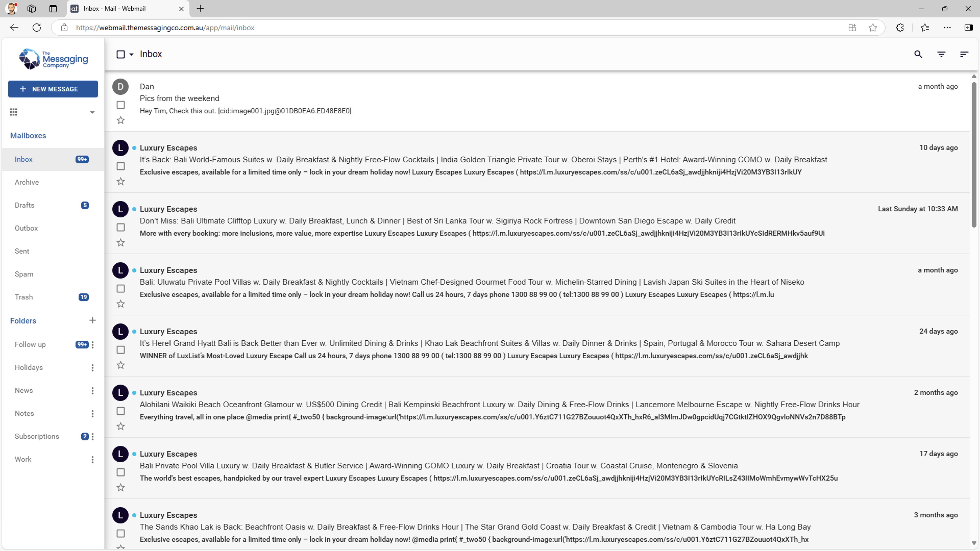Check the box for Dan's email
Viewport: 980px width, 551px height.
click(120, 105)
